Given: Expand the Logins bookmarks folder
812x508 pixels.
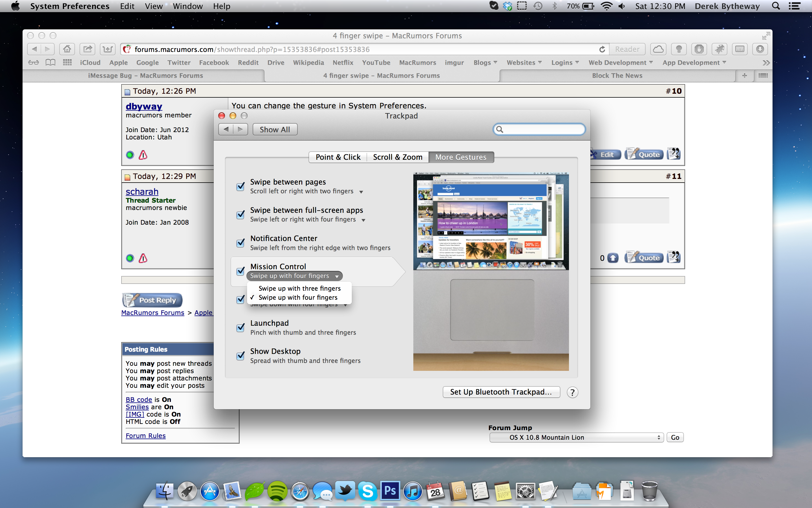Looking at the screenshot, I should tap(565, 62).
